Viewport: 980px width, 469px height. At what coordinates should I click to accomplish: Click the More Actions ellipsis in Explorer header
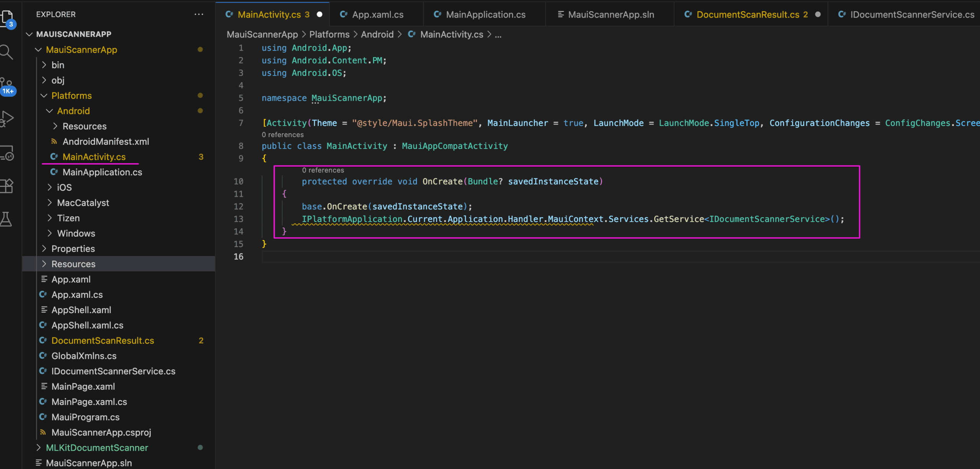pos(199,14)
